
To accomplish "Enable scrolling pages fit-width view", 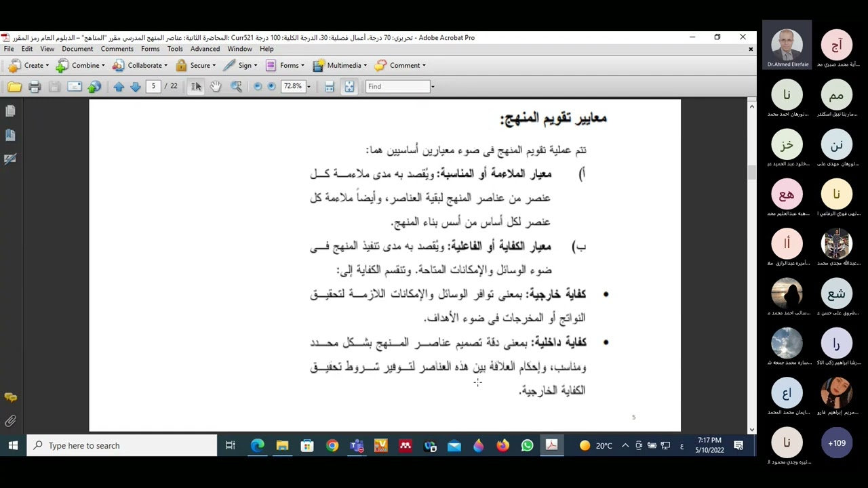I will click(x=329, y=87).
